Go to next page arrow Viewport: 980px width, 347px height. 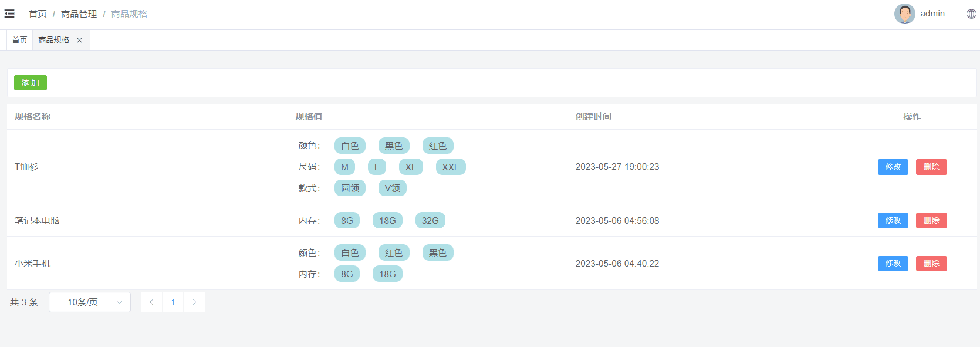[194, 302]
